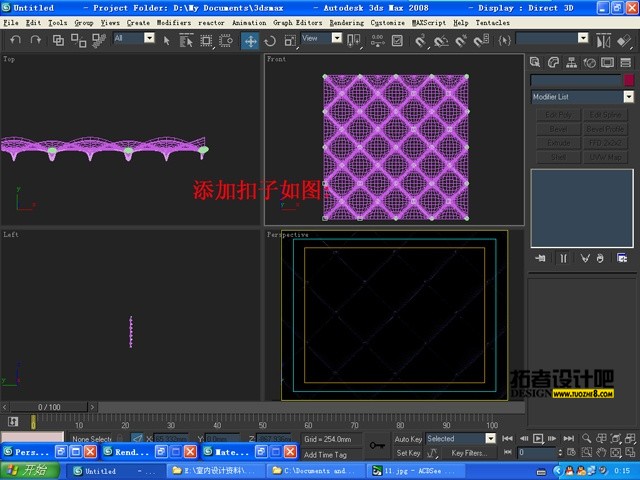Open the Modifiers menu

[x=174, y=23]
